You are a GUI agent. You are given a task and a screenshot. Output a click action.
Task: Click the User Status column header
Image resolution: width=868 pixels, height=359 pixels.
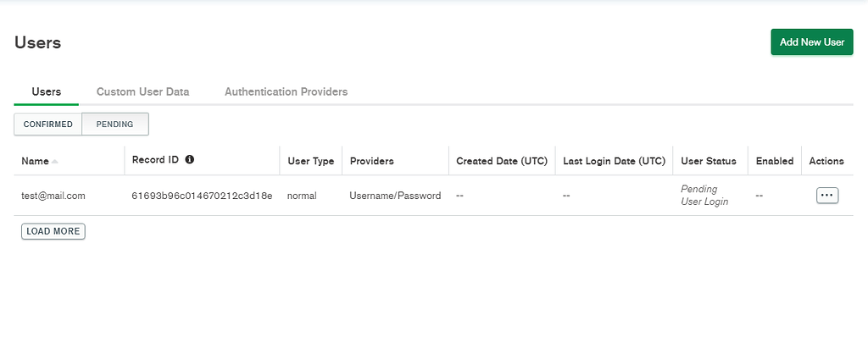pyautogui.click(x=709, y=161)
